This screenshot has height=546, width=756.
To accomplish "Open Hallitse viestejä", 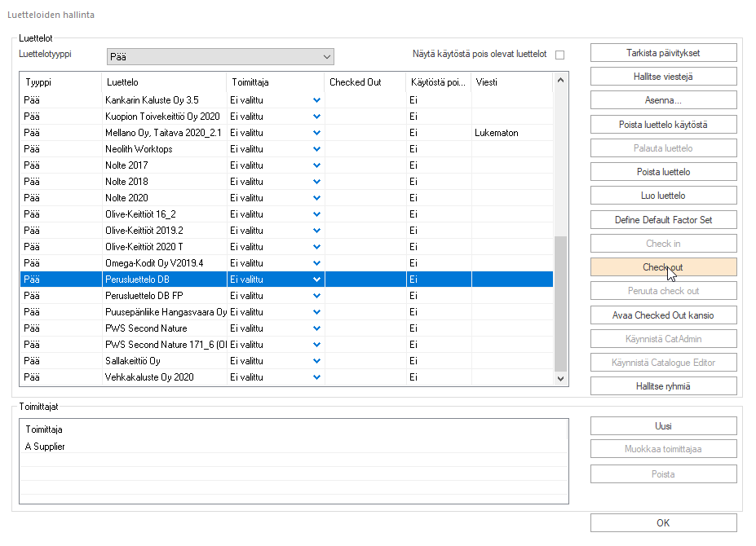I will [663, 77].
